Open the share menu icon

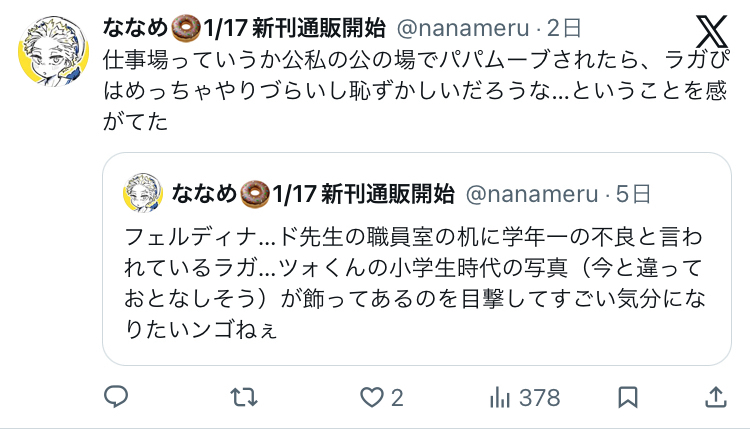(716, 397)
